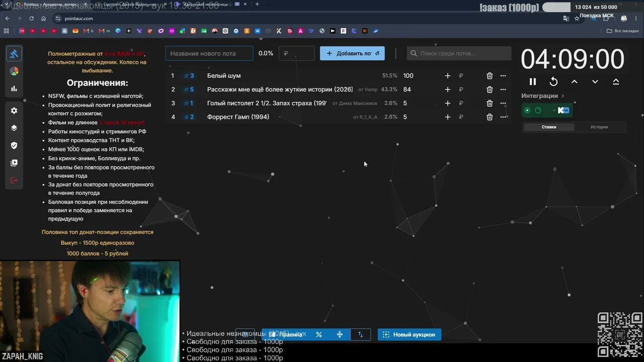Click plus icon for Расскажи мне lot
The width and height of the screenshot is (644, 362).
click(x=448, y=89)
